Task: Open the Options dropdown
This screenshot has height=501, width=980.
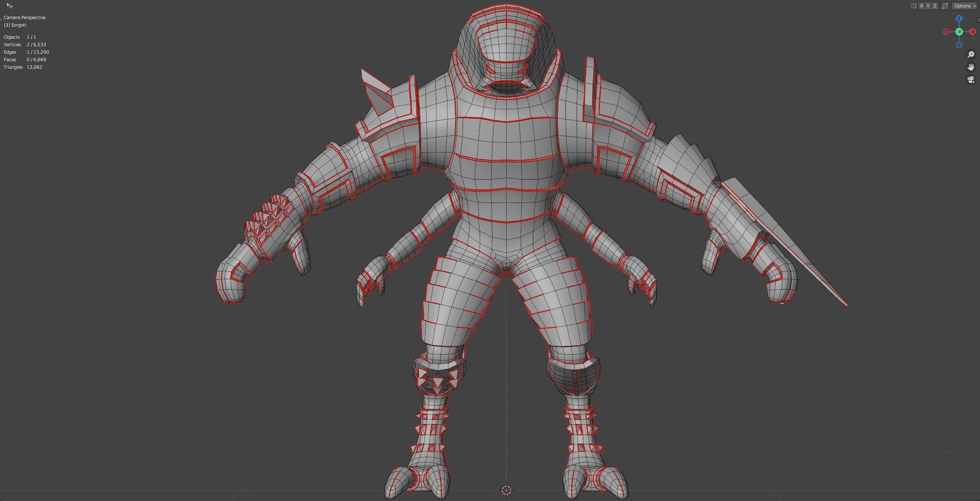Action: click(964, 6)
